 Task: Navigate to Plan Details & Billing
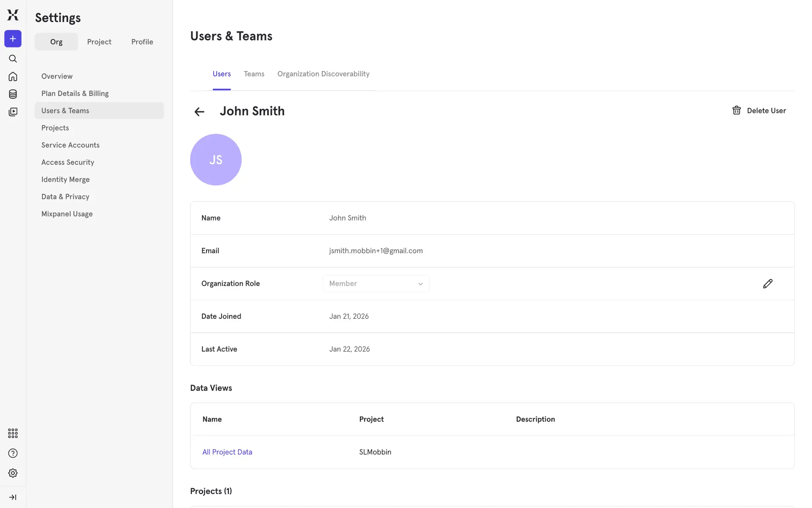(x=75, y=94)
